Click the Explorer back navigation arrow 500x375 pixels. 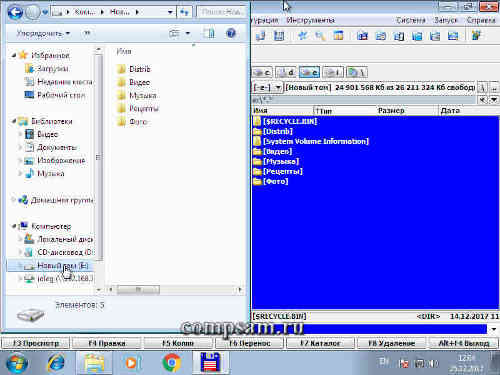point(15,12)
